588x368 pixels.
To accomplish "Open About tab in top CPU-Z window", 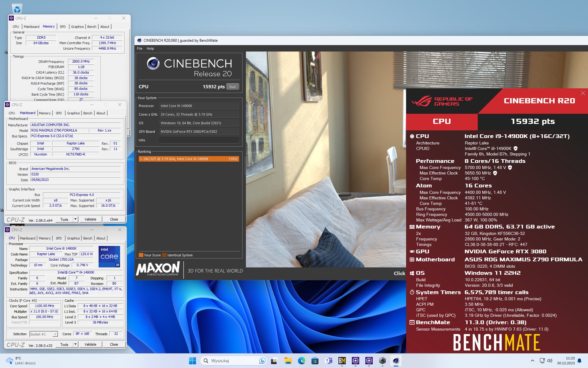I will click(x=105, y=27).
